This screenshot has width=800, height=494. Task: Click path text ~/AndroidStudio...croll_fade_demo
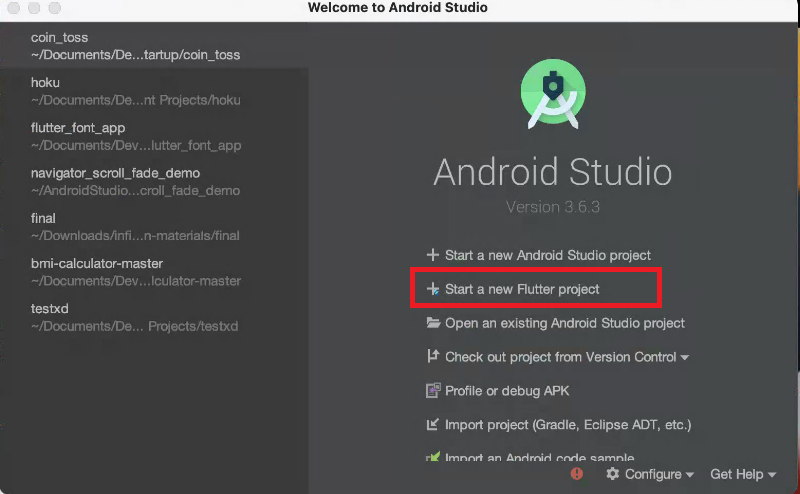point(135,190)
